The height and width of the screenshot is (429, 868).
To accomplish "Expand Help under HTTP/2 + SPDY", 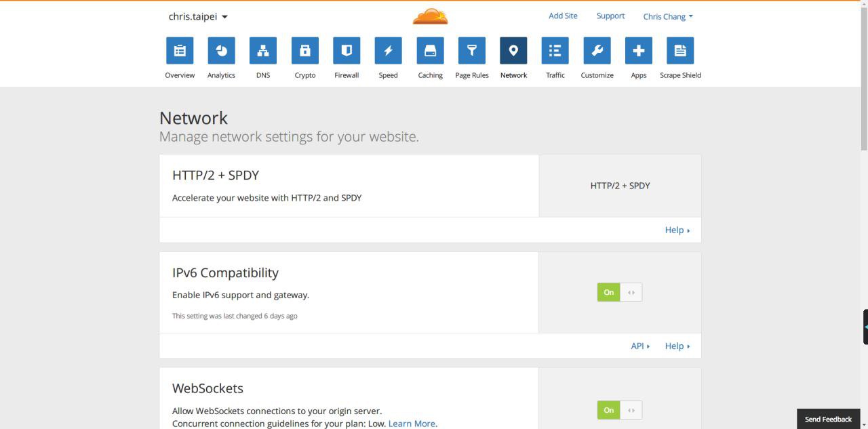I will pos(677,230).
